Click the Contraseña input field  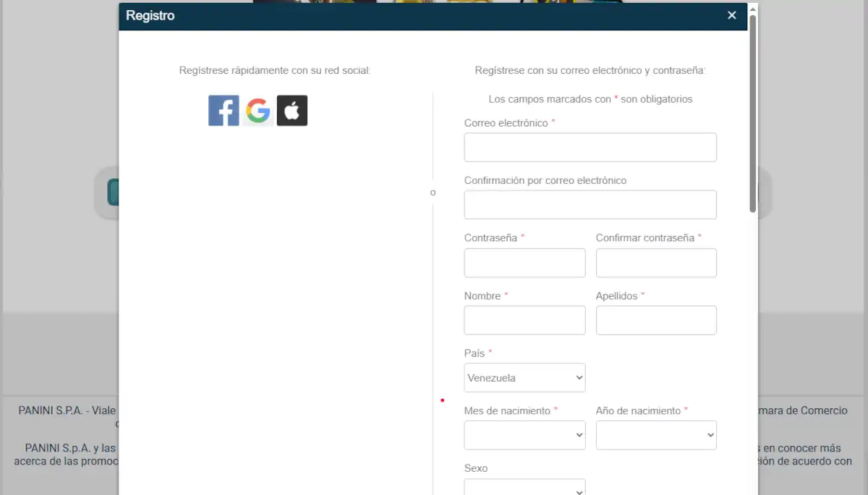pos(524,263)
